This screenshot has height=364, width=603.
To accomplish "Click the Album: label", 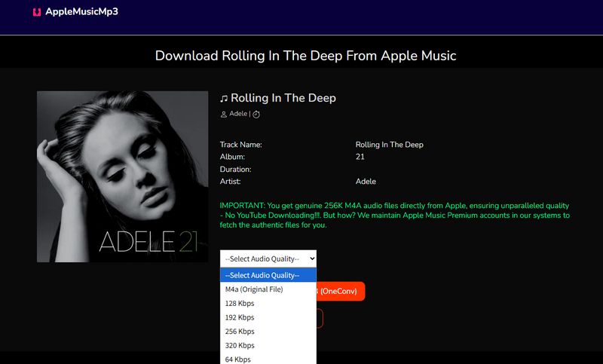I will (x=232, y=157).
